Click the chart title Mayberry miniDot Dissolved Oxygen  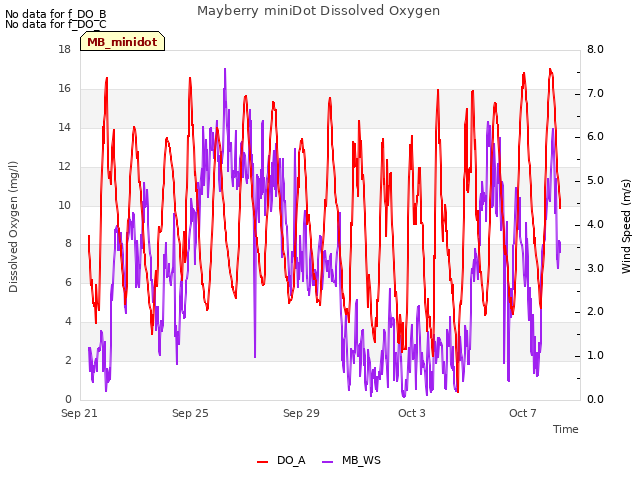tap(318, 11)
